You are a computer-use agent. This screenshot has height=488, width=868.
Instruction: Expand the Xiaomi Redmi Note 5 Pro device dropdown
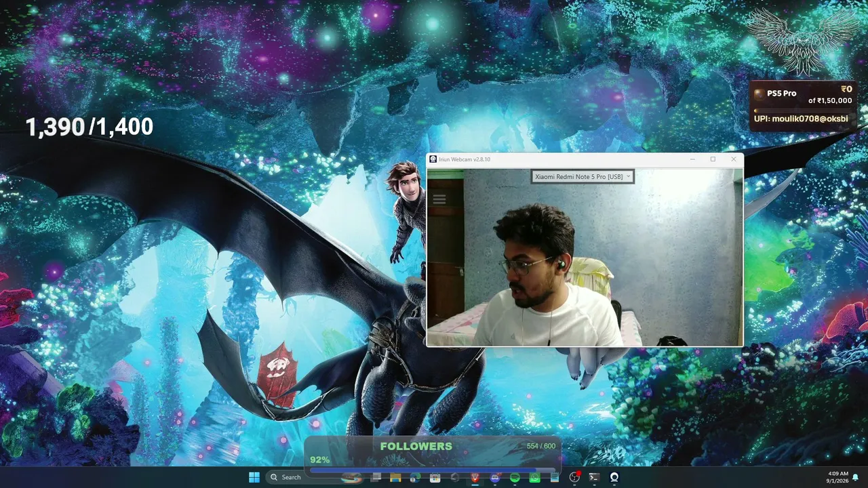[x=583, y=177]
